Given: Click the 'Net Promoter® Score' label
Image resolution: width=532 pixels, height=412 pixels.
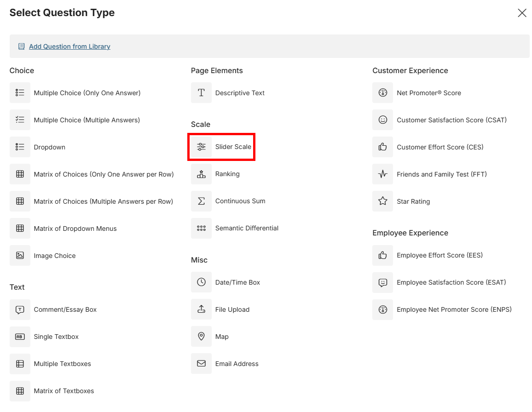Looking at the screenshot, I should [x=429, y=93].
